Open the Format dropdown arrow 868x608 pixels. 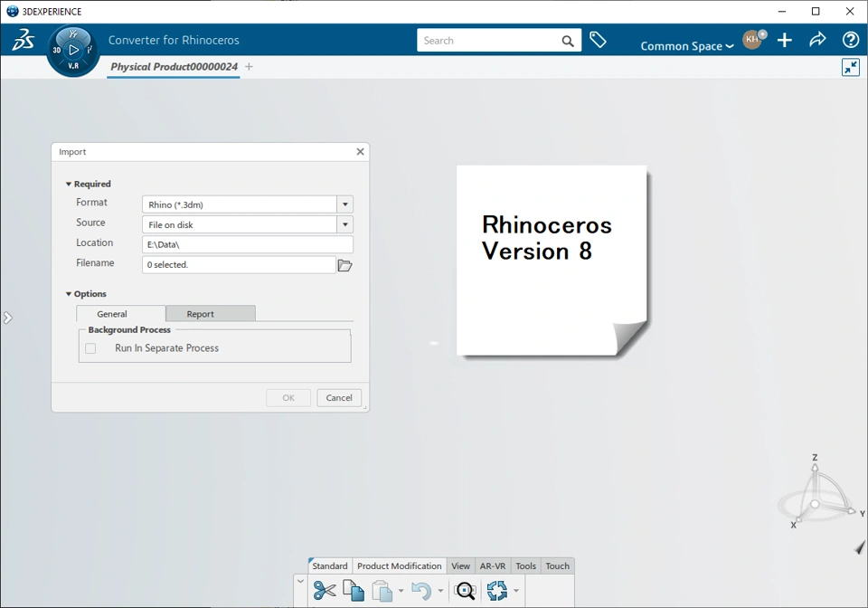click(x=344, y=204)
